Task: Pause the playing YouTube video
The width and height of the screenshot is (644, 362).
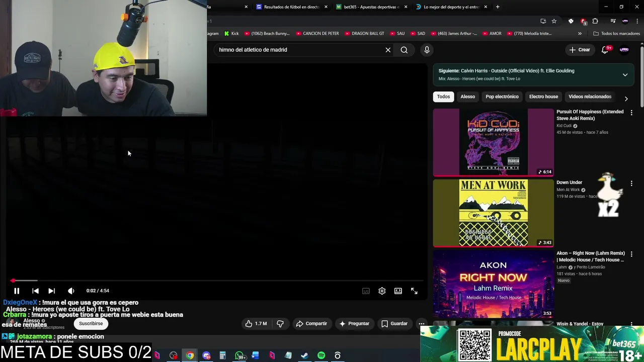Action: pos(17,291)
